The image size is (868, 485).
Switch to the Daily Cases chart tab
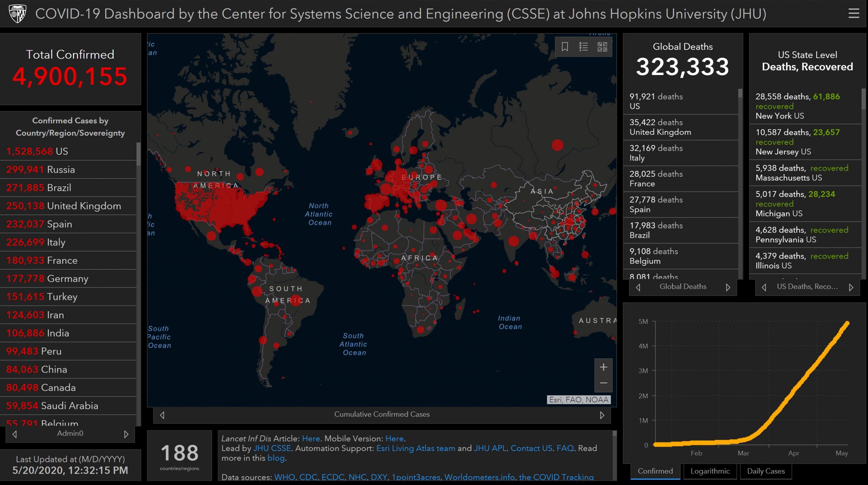766,471
